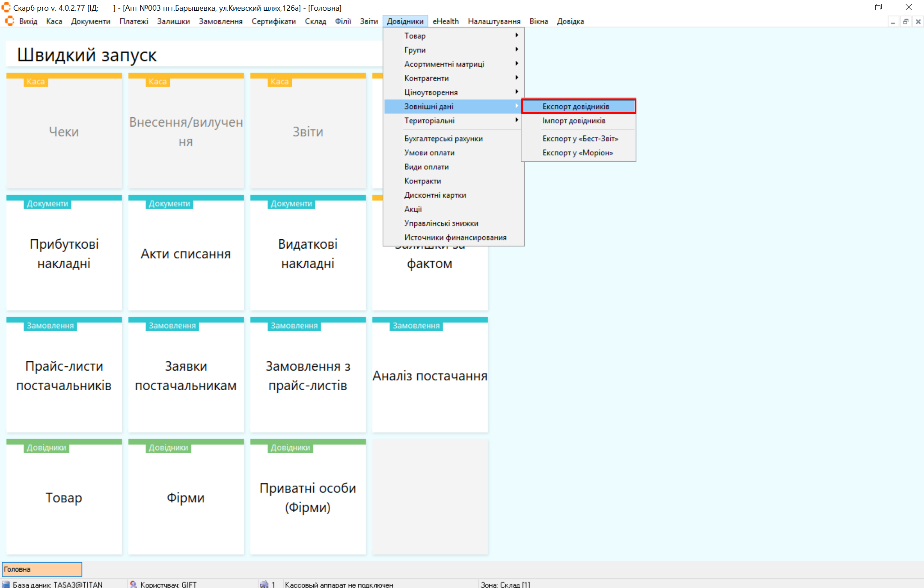Open the Прибуткові накладні tile
This screenshot has height=588, width=924.
(x=64, y=253)
